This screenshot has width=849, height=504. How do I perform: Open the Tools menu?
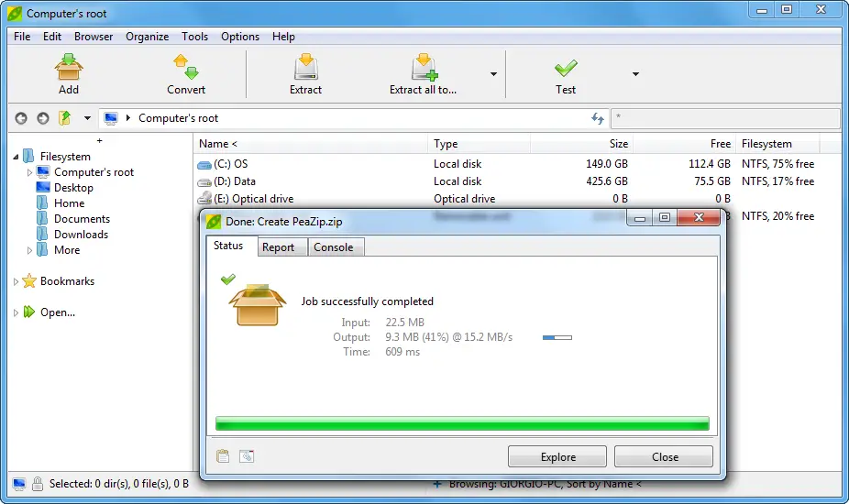tap(195, 37)
